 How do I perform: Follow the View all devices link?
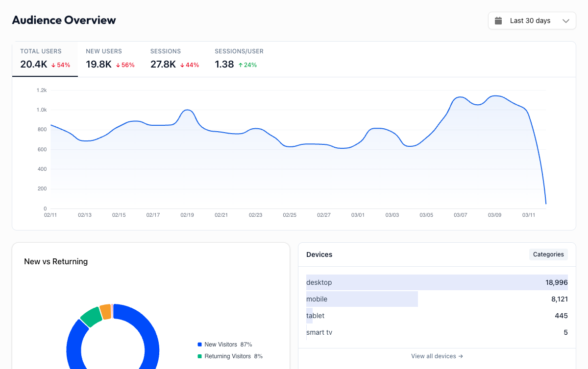(x=437, y=356)
